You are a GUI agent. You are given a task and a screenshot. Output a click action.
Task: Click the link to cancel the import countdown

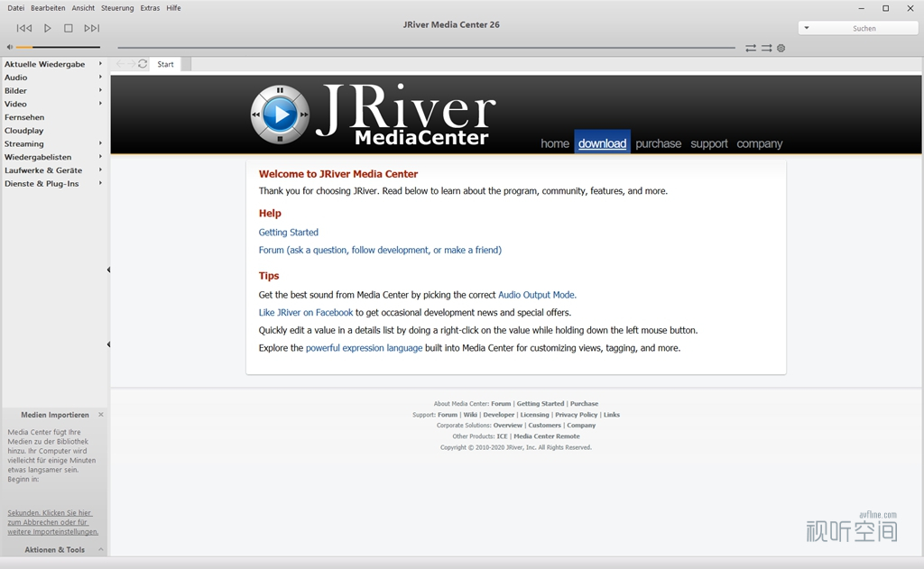[52, 522]
